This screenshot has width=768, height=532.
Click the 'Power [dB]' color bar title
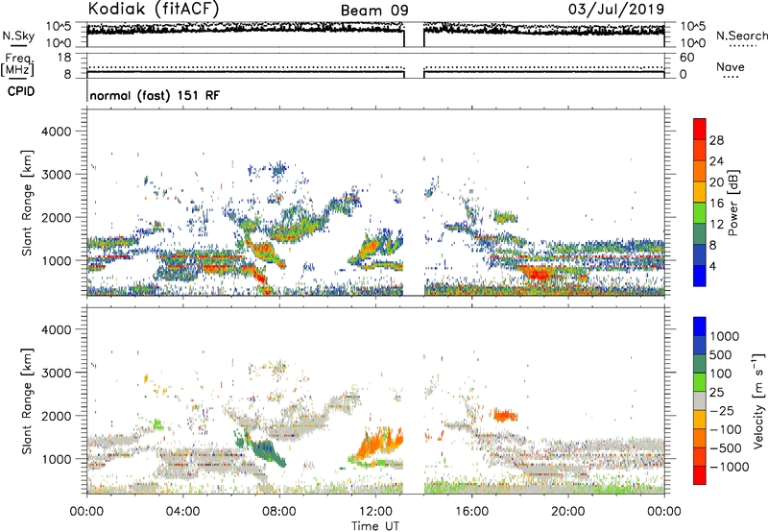tap(732, 203)
